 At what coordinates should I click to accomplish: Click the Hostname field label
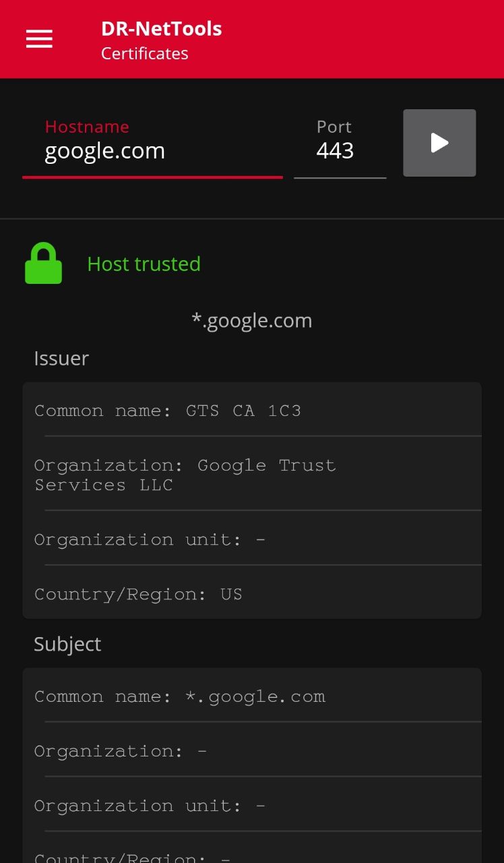(87, 127)
